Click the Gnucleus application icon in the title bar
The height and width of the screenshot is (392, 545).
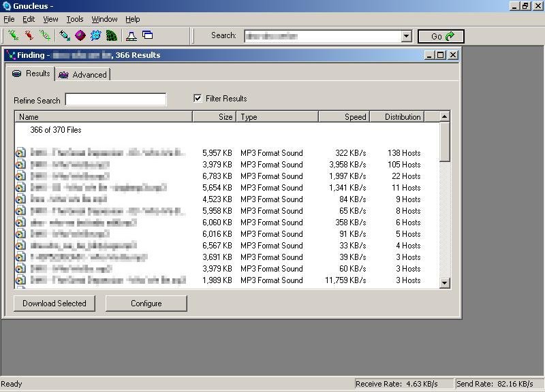[7, 6]
